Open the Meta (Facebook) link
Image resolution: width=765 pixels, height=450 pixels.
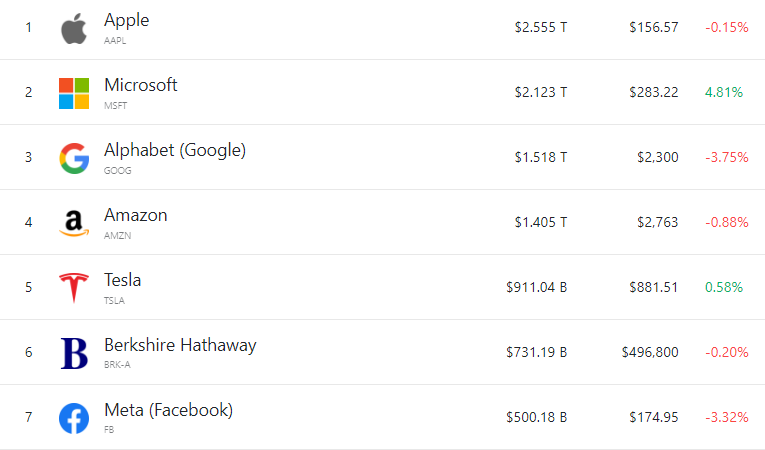(x=168, y=410)
